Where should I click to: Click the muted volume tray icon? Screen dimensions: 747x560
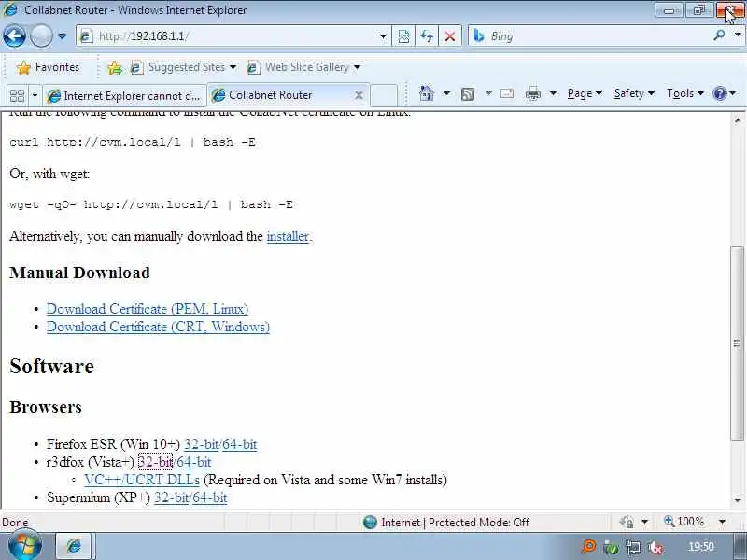pyautogui.click(x=655, y=548)
